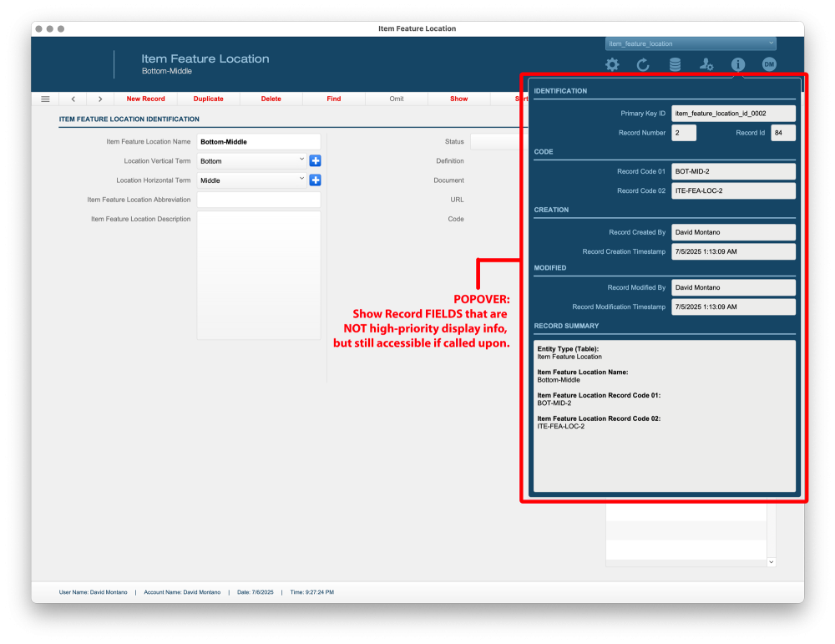Navigate to previous record with left chevron
This screenshot has height=644, width=835.
(73, 99)
